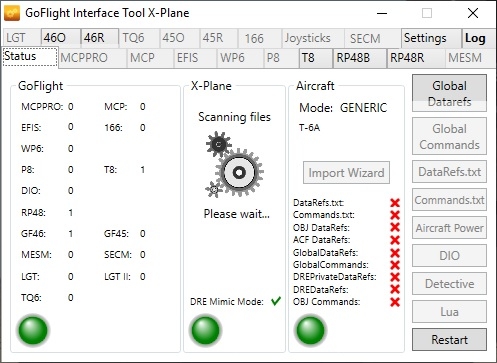This screenshot has width=497, height=363.
Task: Click the 'LGT II:' device label
Action: (x=117, y=277)
